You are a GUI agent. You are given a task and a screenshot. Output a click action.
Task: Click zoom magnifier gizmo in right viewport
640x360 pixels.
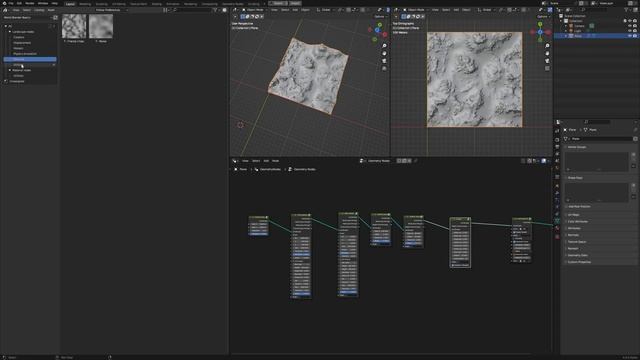547,46
